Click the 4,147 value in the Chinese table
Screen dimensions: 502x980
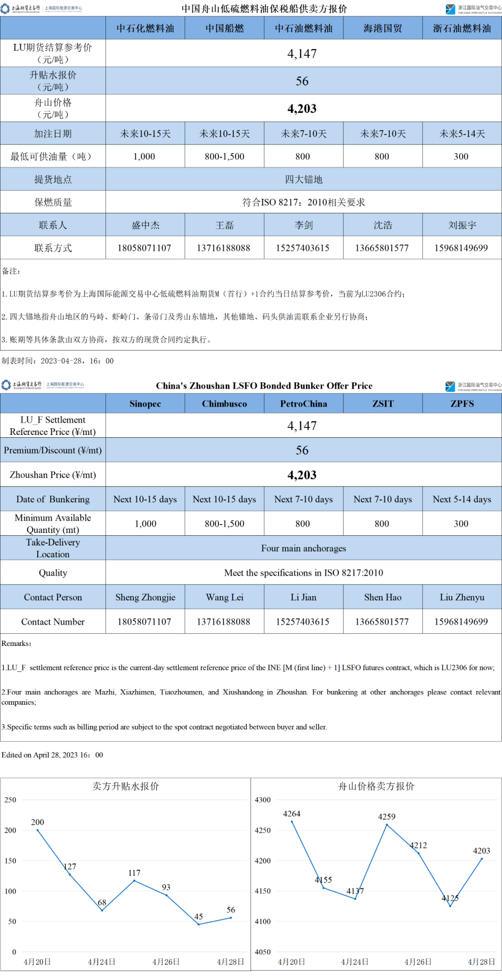coord(302,53)
